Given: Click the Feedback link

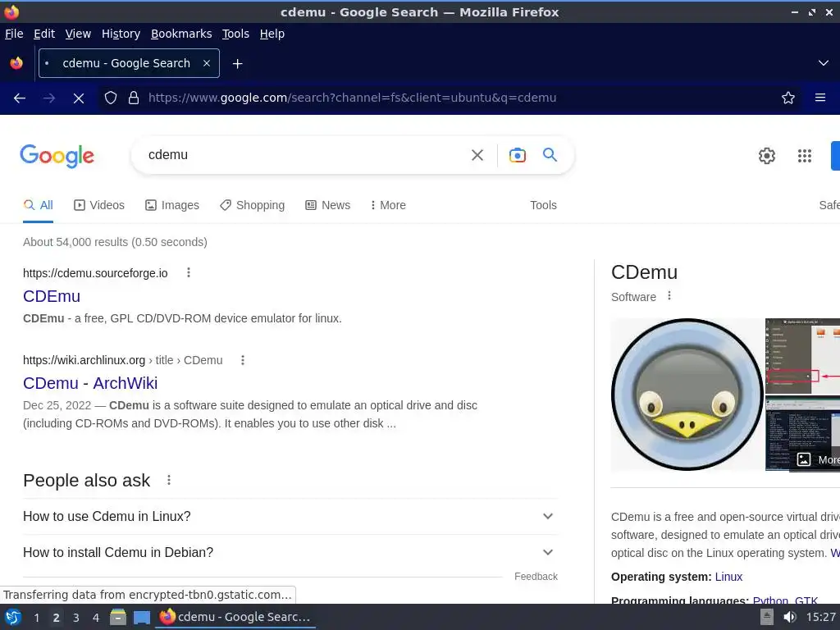Looking at the screenshot, I should 536,577.
